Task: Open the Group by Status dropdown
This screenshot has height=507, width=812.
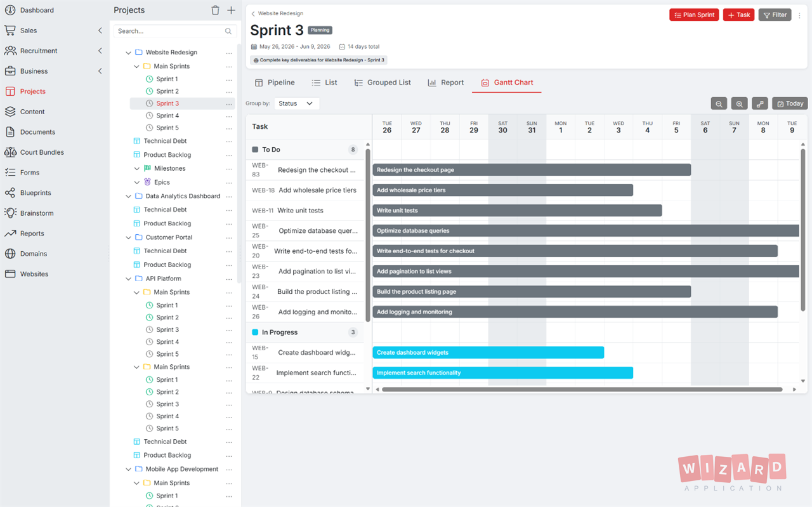Action: pos(297,103)
